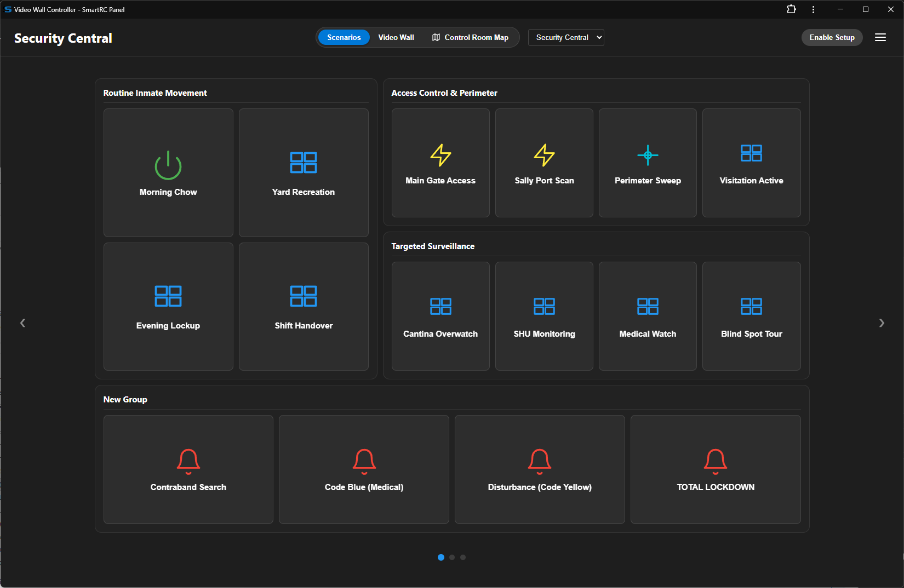904x588 pixels.
Task: Open the extensions puzzle icon in title bar
Action: [x=791, y=9]
